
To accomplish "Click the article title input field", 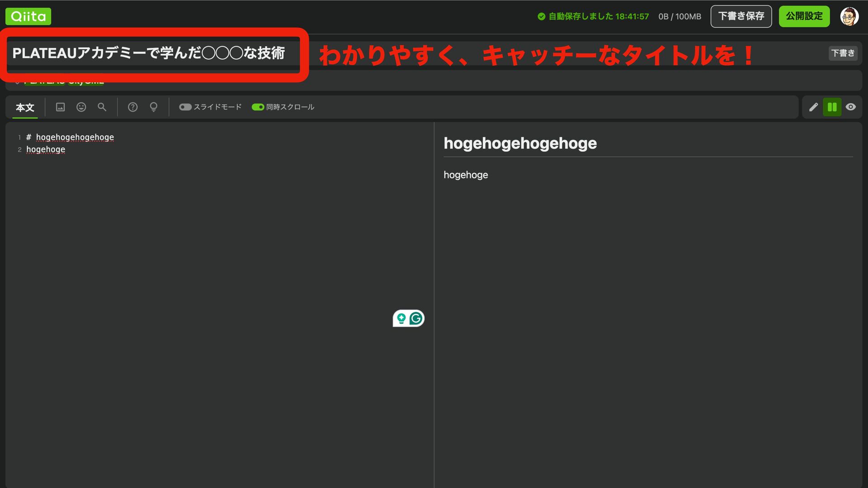I will [x=149, y=53].
